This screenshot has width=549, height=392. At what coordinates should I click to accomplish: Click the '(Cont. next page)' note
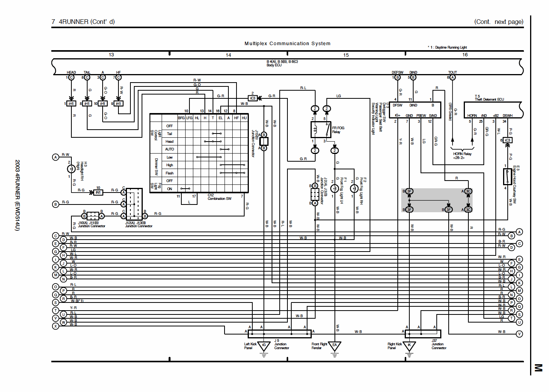tap(499, 22)
